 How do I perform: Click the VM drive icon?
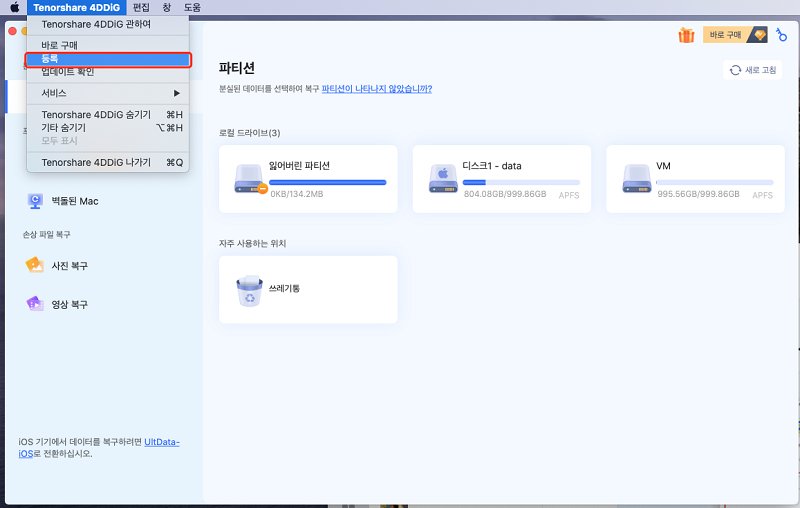pos(637,179)
